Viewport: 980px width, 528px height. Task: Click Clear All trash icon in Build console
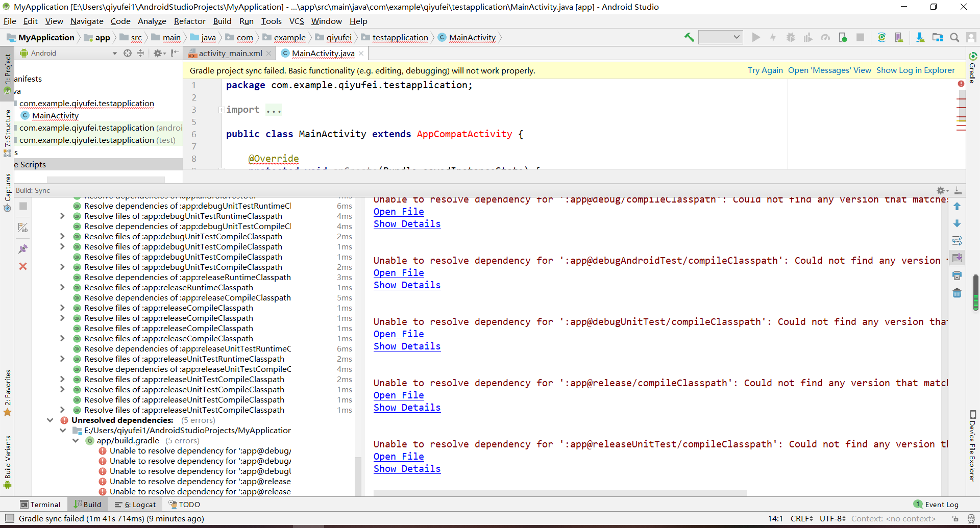[x=957, y=293]
